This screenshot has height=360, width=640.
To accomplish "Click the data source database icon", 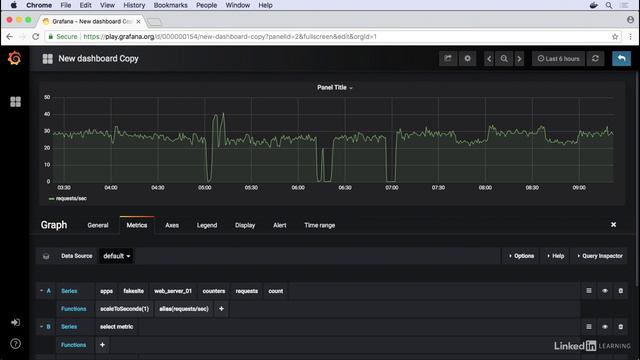I will point(46,256).
